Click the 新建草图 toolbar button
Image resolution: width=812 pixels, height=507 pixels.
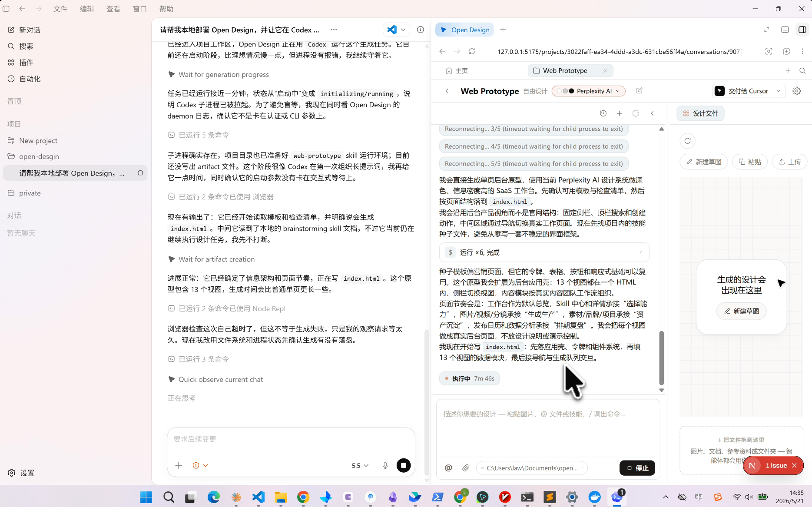704,162
